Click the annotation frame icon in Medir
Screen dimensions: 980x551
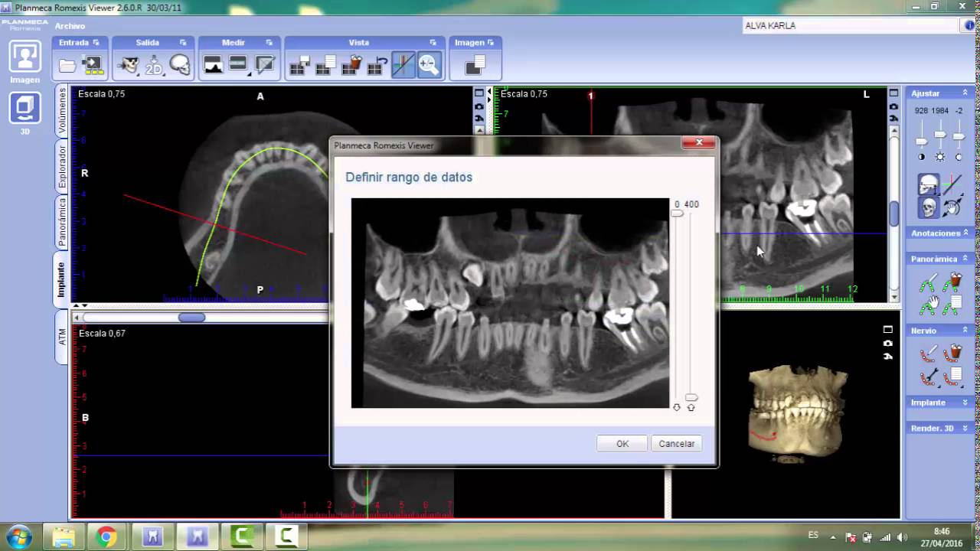click(x=265, y=66)
